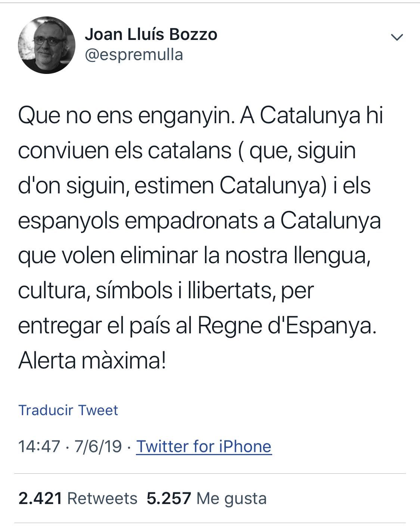Click the "cultura, símbols i llibertats" line
The image size is (420, 526).
coord(166,291)
